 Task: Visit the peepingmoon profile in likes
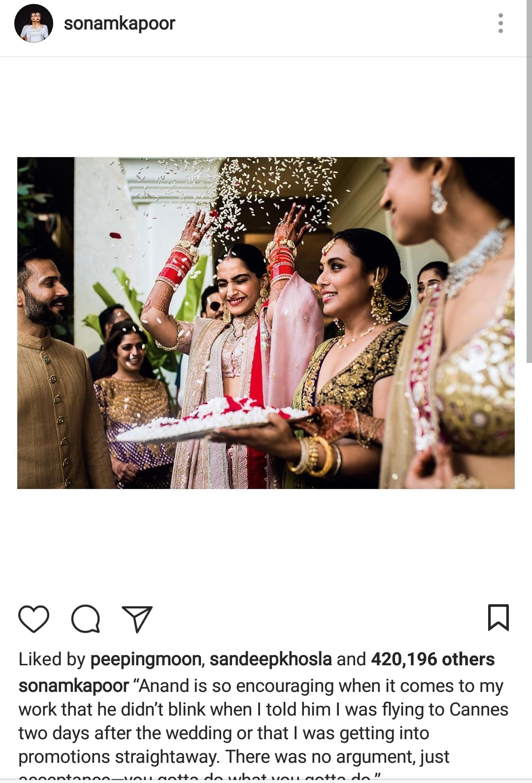point(146,659)
